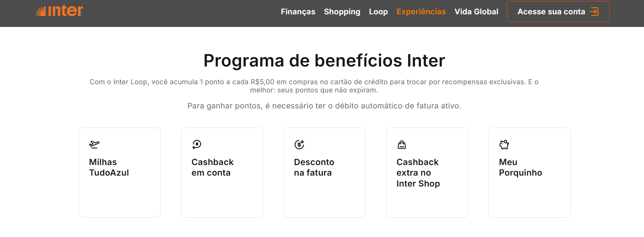The height and width of the screenshot is (237, 644).
Task: Select the Meu Porquinho title
Action: coord(520,167)
